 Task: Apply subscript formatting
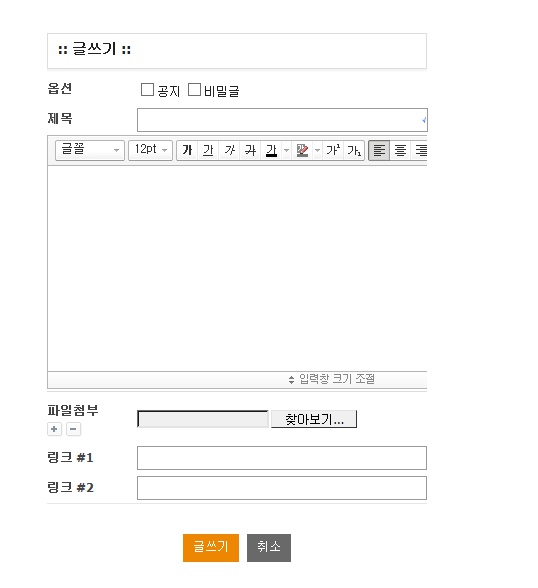point(354,150)
